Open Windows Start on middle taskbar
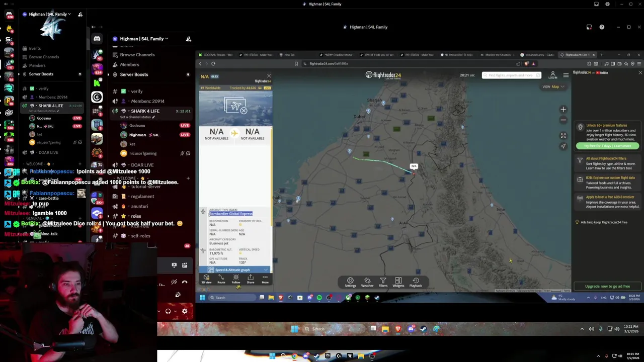 tap(295, 329)
